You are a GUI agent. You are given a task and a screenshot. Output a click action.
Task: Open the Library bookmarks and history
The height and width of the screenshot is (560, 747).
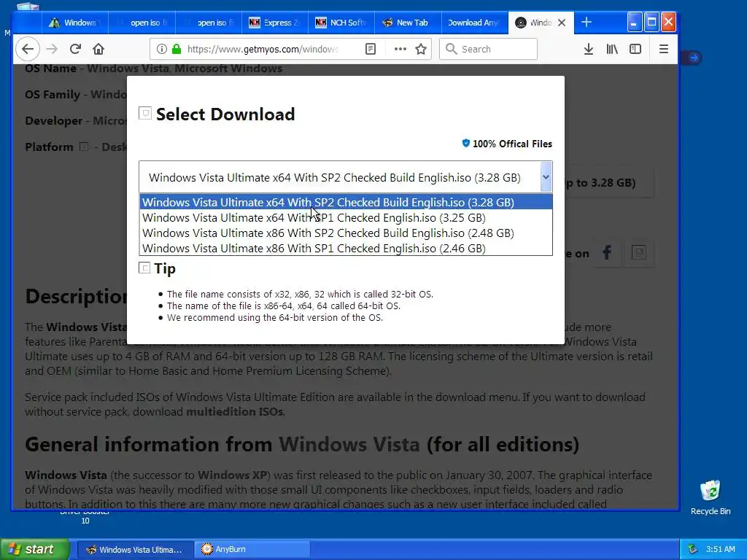(x=612, y=49)
